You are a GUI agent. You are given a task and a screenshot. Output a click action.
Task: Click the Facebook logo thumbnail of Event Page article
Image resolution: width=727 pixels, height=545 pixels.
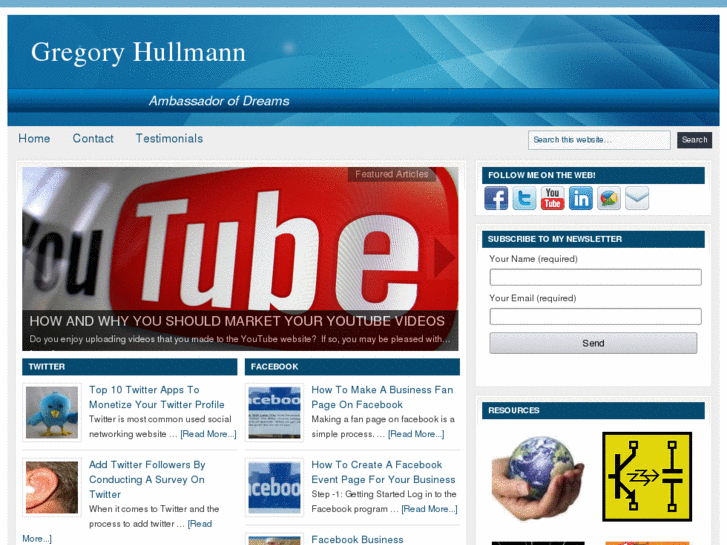coord(274,487)
